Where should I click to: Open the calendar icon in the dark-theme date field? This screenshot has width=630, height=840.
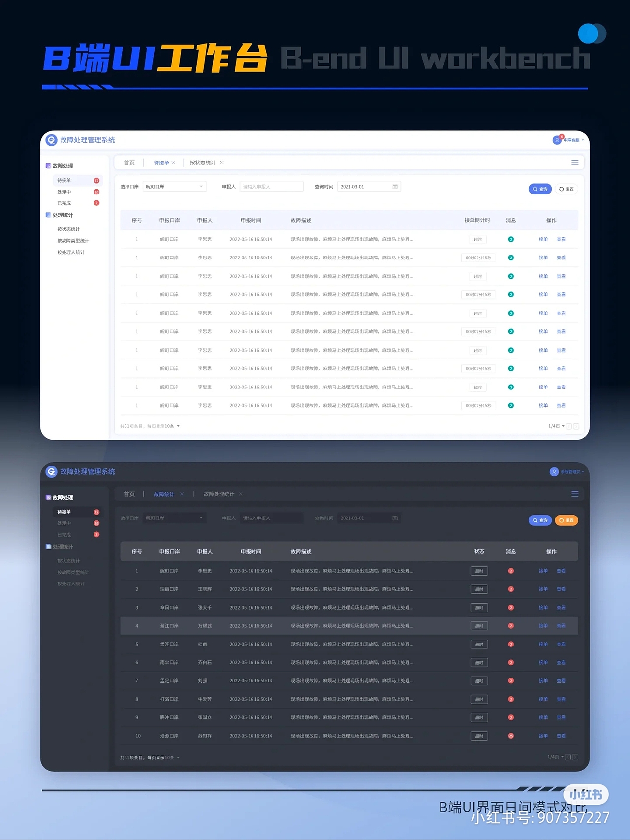click(395, 518)
